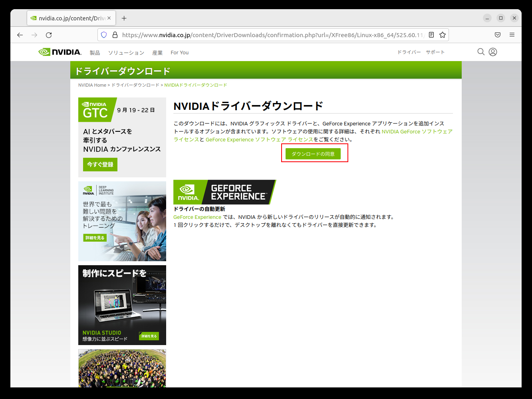Open the 制作にスピードを NVIDIA Studio banner
This screenshot has height=399, width=532.
122,305
